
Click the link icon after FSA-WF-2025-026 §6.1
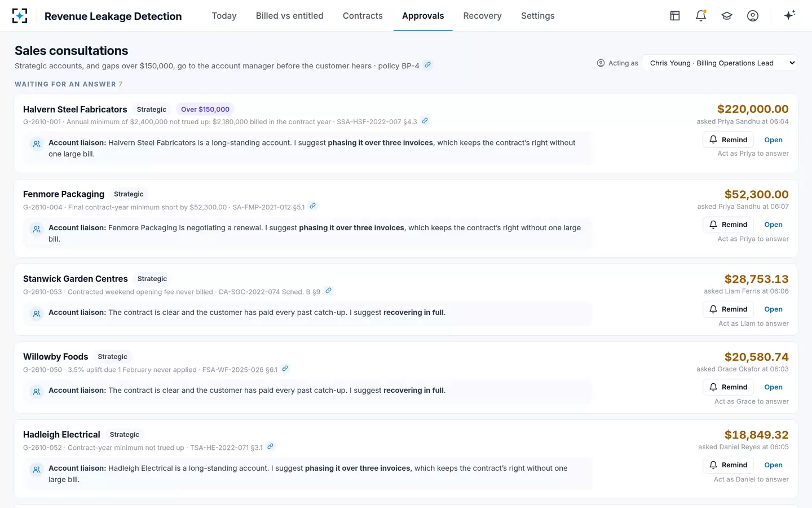pos(285,369)
